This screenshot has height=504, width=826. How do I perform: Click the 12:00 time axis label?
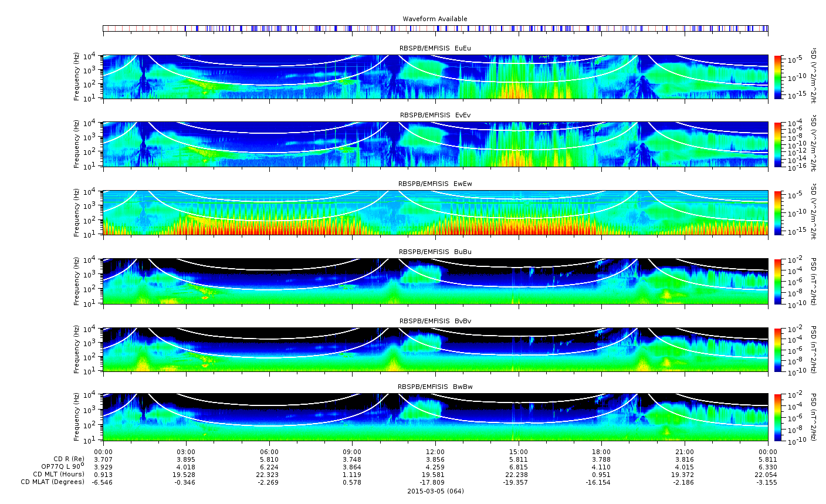pos(435,451)
